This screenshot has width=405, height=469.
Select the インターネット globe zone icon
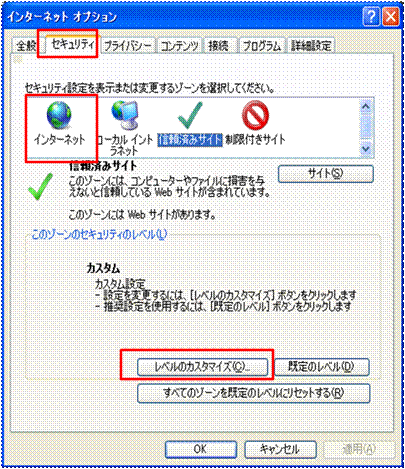pyautogui.click(x=59, y=125)
